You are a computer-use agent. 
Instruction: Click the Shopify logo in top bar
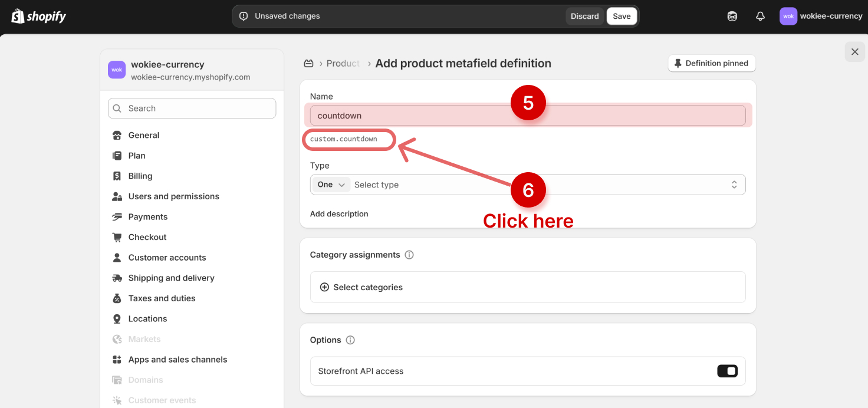coord(39,16)
